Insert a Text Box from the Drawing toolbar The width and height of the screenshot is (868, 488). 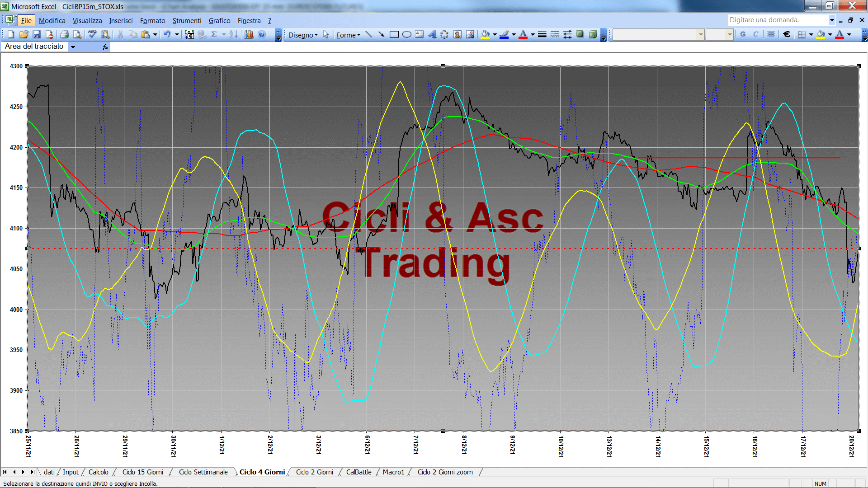[419, 34]
